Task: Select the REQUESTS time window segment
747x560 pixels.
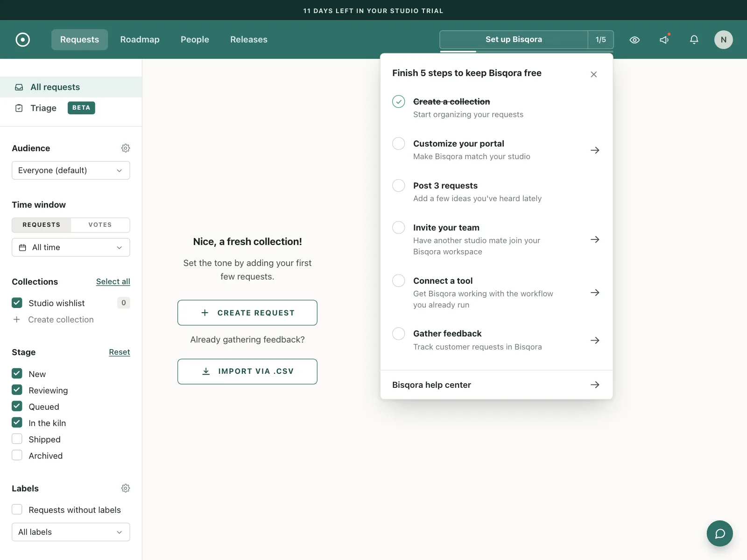Action: coord(42,225)
